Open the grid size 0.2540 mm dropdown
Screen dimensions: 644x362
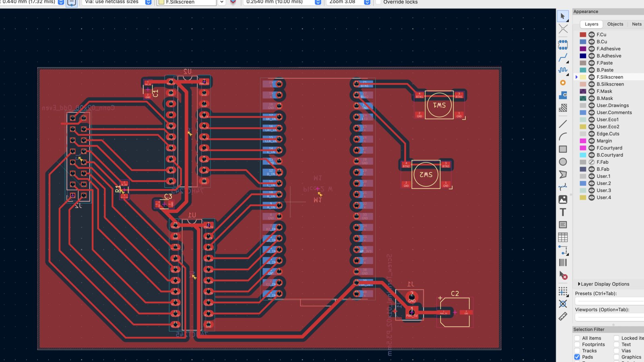pos(282,2)
